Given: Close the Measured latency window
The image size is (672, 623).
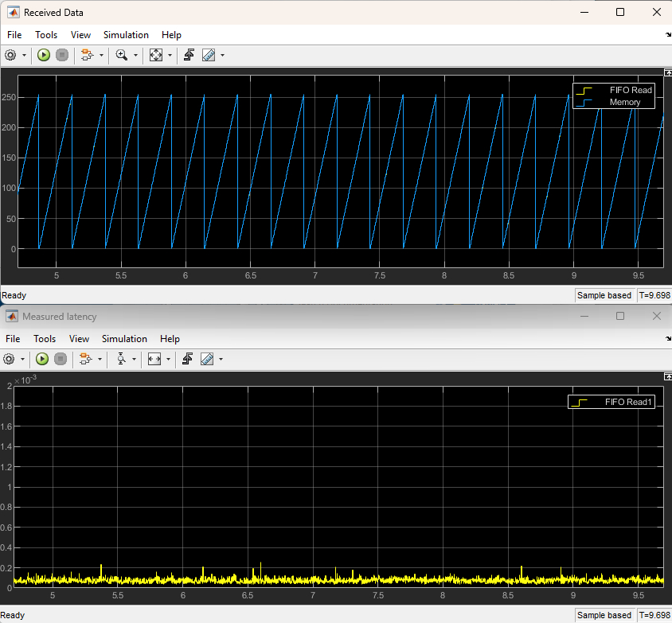Looking at the screenshot, I should point(657,316).
